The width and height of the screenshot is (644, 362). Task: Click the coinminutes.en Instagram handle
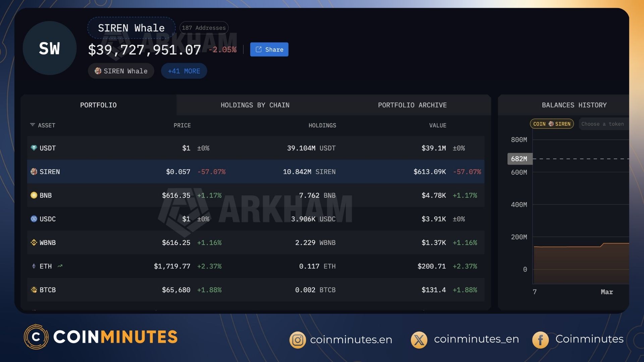click(351, 340)
